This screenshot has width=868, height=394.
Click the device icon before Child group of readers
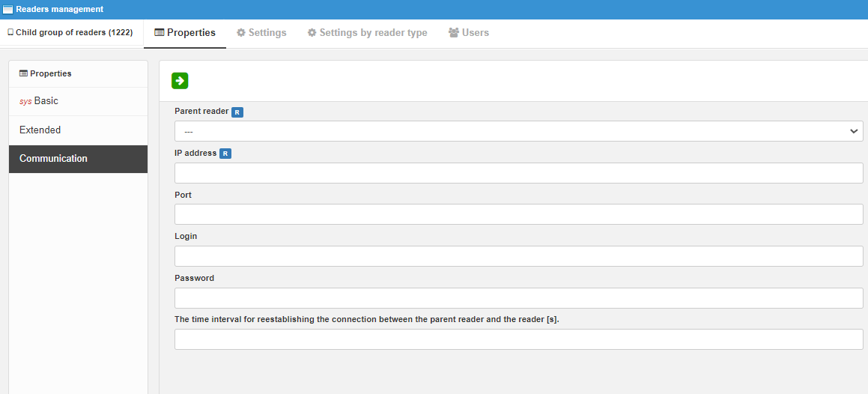[10, 33]
